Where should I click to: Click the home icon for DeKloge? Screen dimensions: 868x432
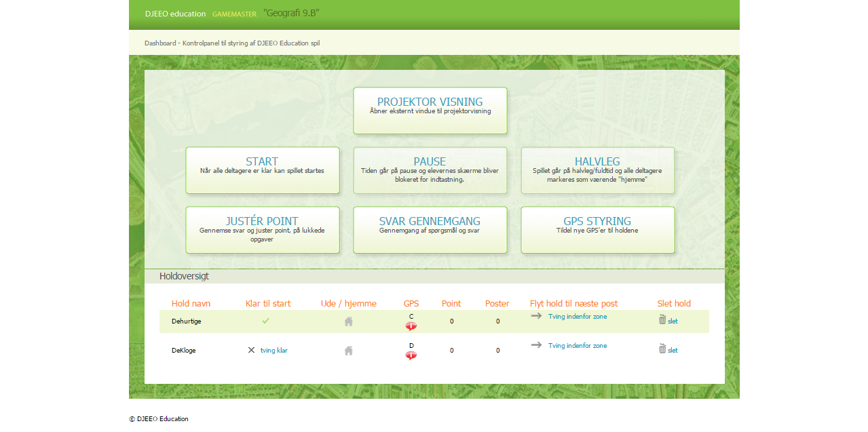[x=348, y=350]
